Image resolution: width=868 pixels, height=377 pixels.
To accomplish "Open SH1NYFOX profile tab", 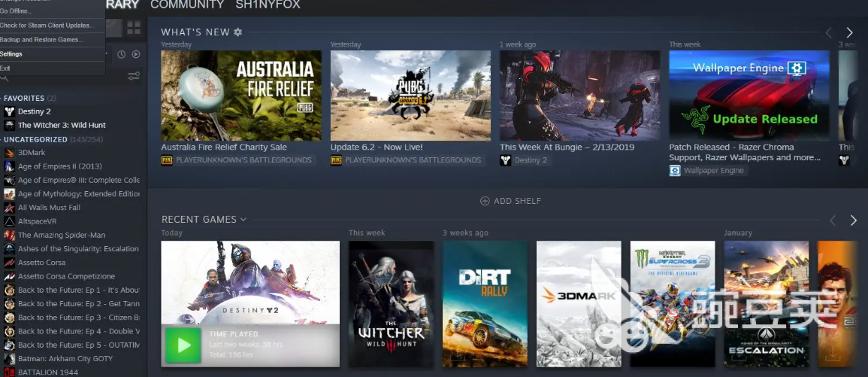I will click(x=268, y=5).
